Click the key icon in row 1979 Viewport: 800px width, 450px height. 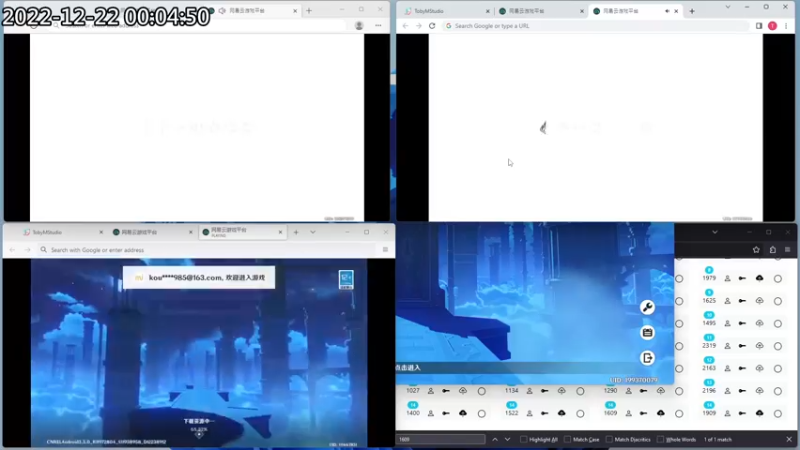742,279
